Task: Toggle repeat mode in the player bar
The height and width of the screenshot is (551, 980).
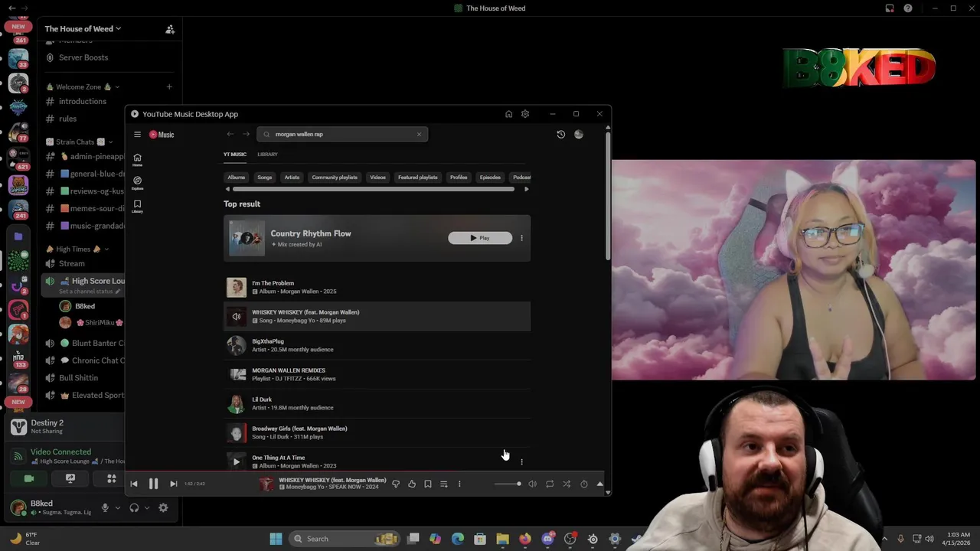Action: [x=550, y=484]
